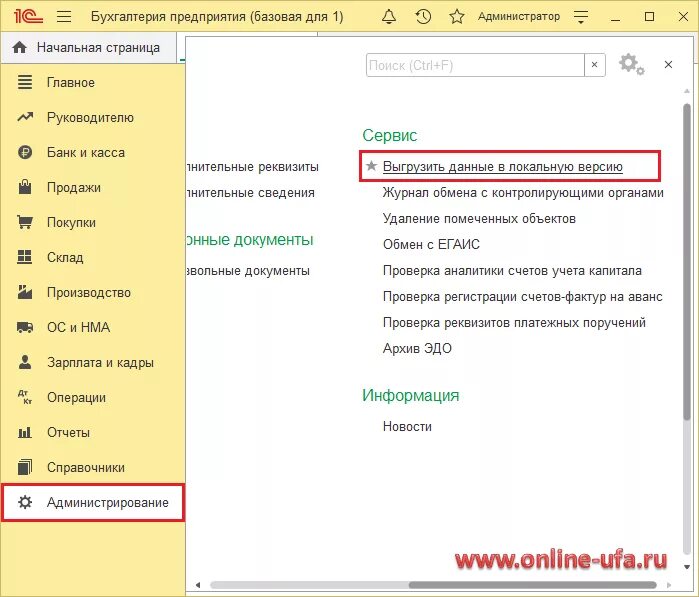Open the Руководителю section
This screenshot has width=699, height=597.
[x=90, y=117]
